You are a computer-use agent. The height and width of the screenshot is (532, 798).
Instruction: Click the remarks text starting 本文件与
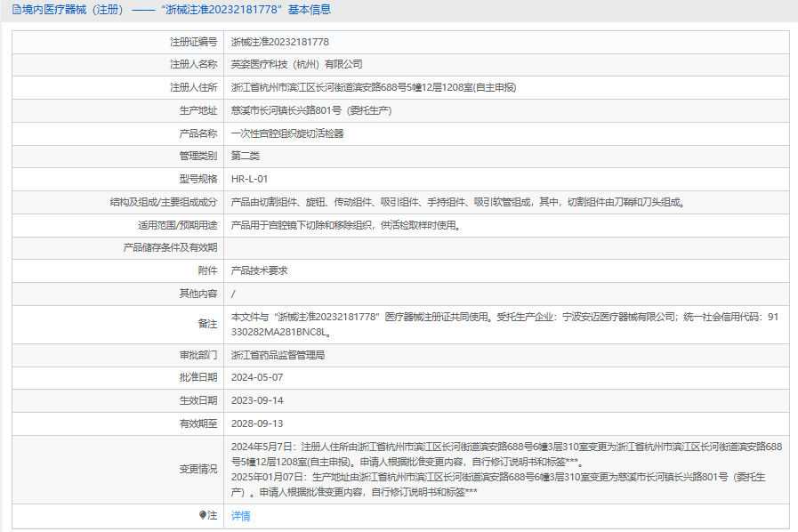coord(504,325)
